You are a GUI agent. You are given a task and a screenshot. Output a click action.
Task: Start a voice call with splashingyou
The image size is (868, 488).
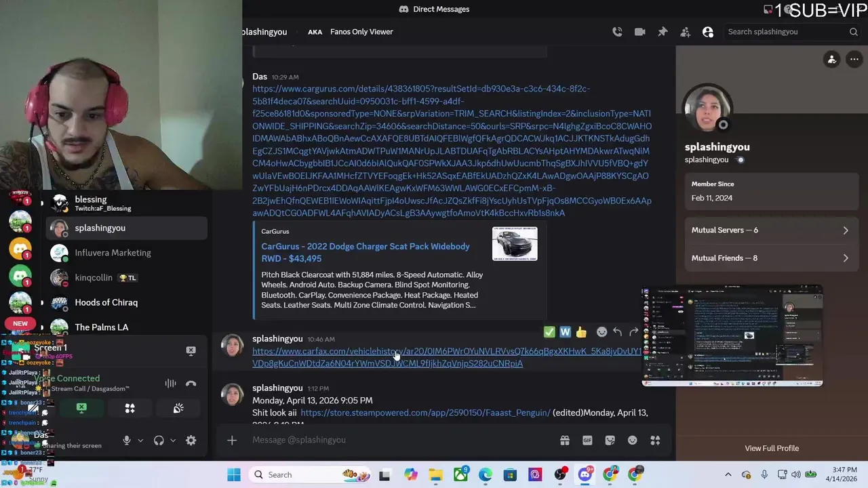(617, 32)
